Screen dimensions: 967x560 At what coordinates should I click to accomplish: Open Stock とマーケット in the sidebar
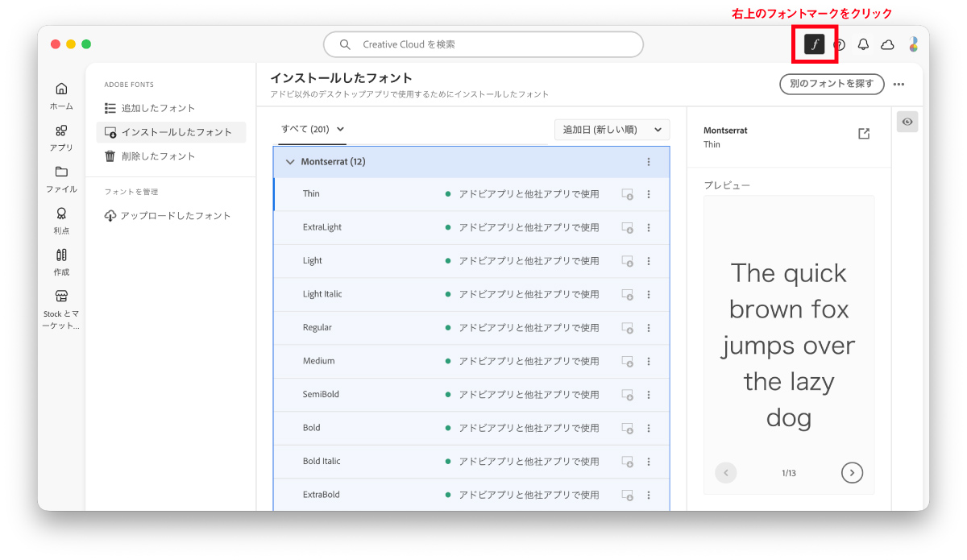point(61,309)
